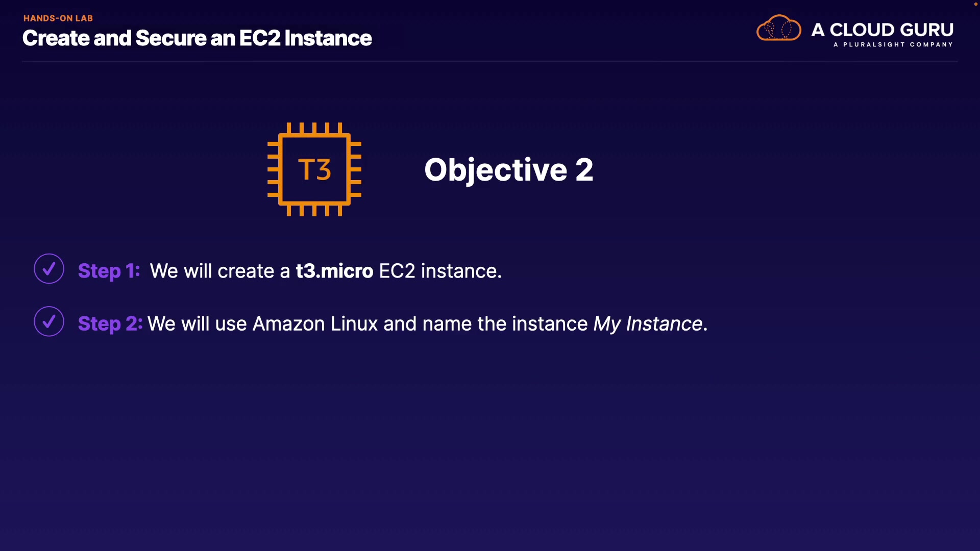
Task: Click the A PLURALSIGHT COMPANY tagline
Action: point(893,44)
